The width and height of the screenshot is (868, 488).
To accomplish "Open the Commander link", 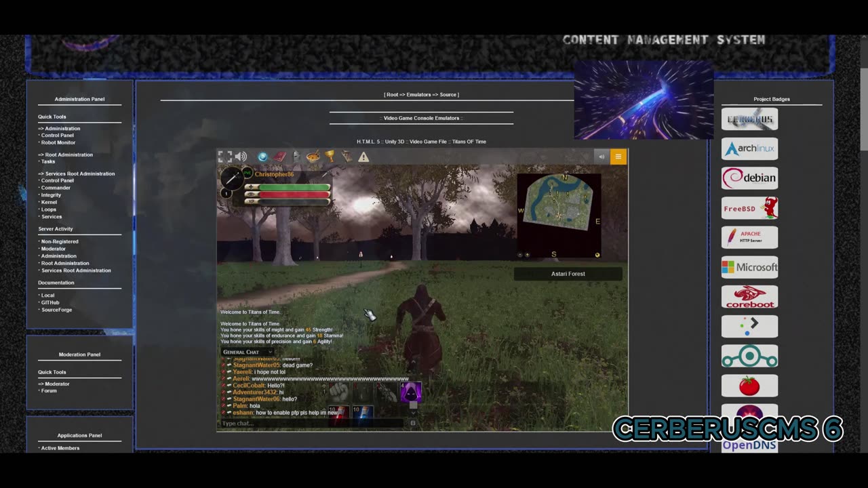I will [x=55, y=188].
